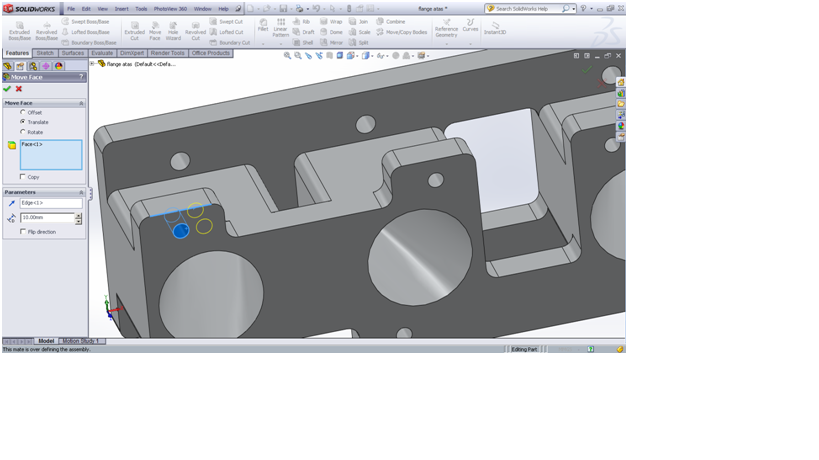Choose the Rotate radio option
The image size is (819, 460).
pos(23,132)
